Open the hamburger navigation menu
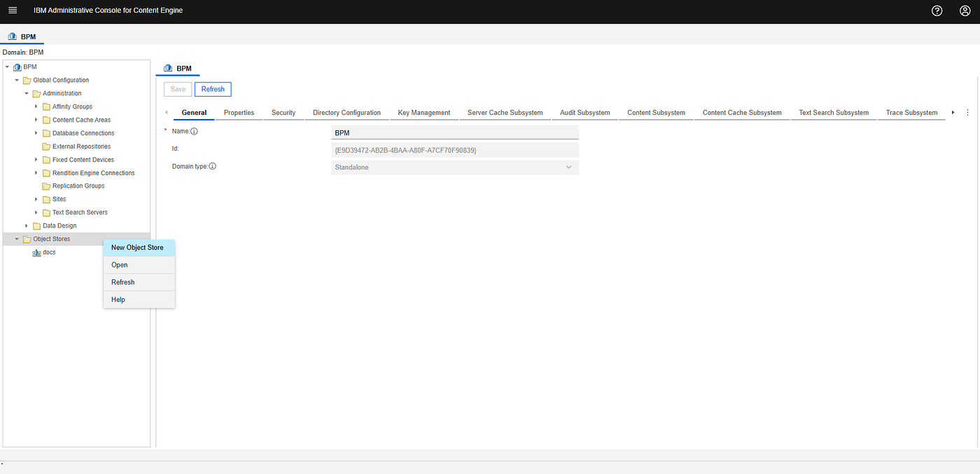The image size is (980, 474). 12,11
